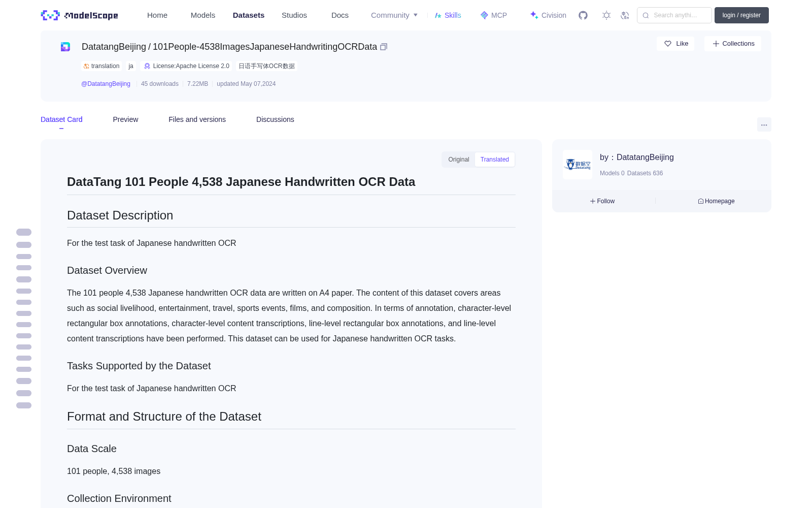Focus the search input field
Image resolution: width=812 pixels, height=508 pixels.
click(x=674, y=15)
